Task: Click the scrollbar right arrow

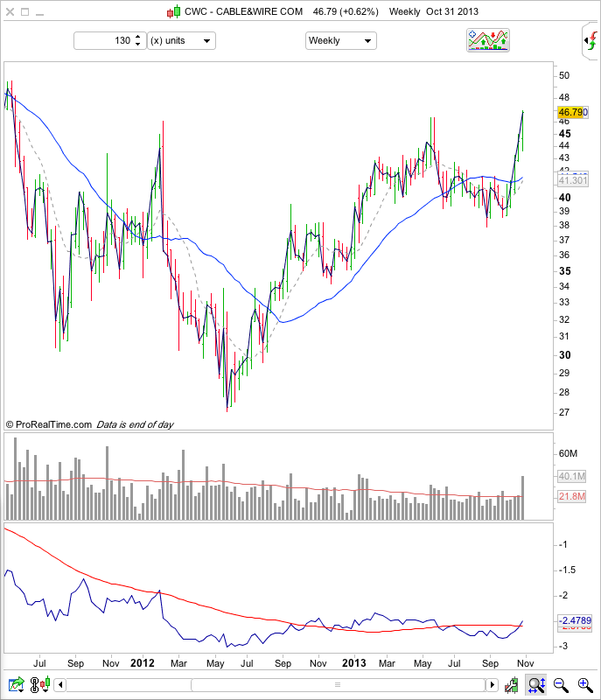Action: [x=492, y=684]
